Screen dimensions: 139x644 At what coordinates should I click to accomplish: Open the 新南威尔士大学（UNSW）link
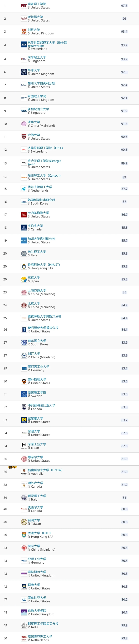pos(45,470)
